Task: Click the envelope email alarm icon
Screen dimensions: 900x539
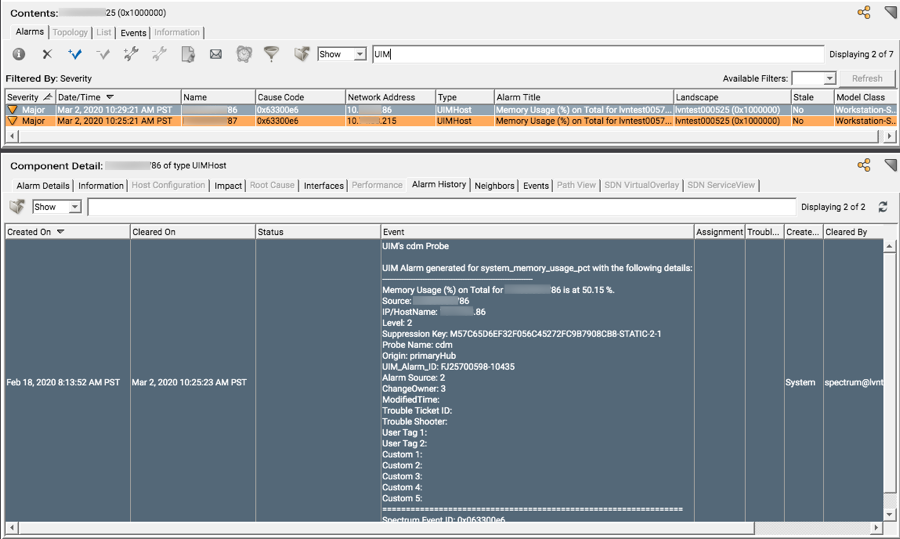Action: 215,54
